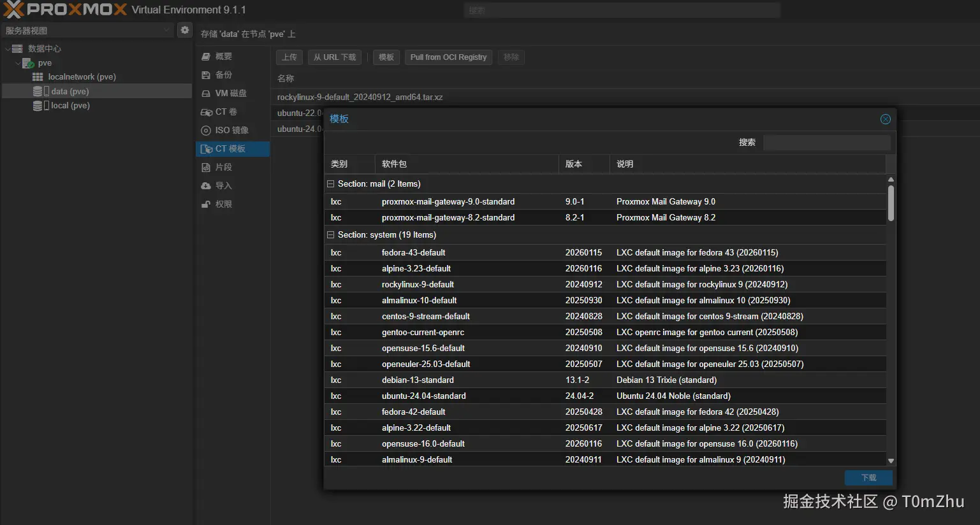Viewport: 980px width, 525px height.
Task: Sort by the 软件包 column header
Action: [x=467, y=164]
